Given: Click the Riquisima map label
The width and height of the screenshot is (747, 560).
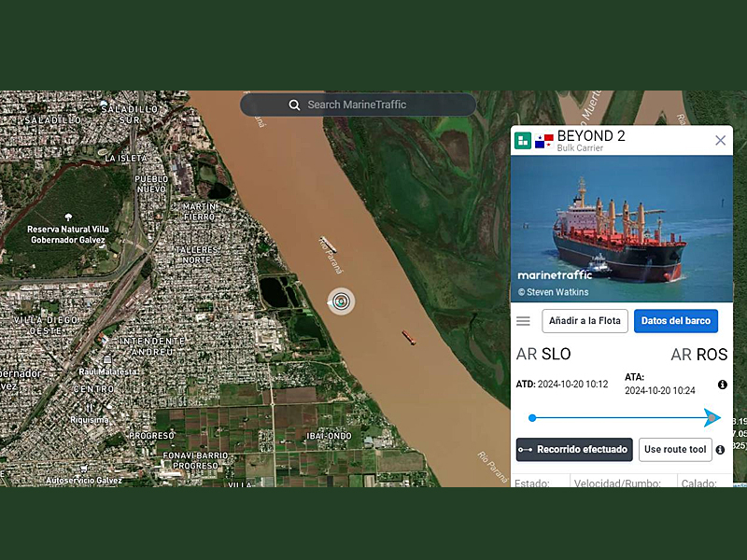Looking at the screenshot, I should tap(89, 420).
